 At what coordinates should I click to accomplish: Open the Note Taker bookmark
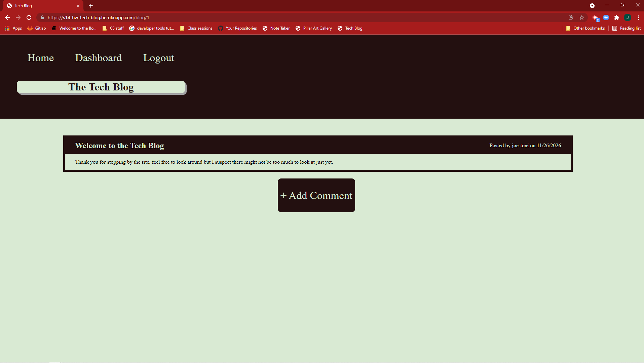[x=276, y=28]
